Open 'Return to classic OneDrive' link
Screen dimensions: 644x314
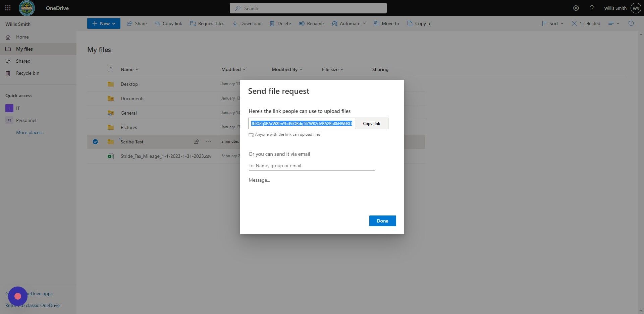click(x=33, y=305)
